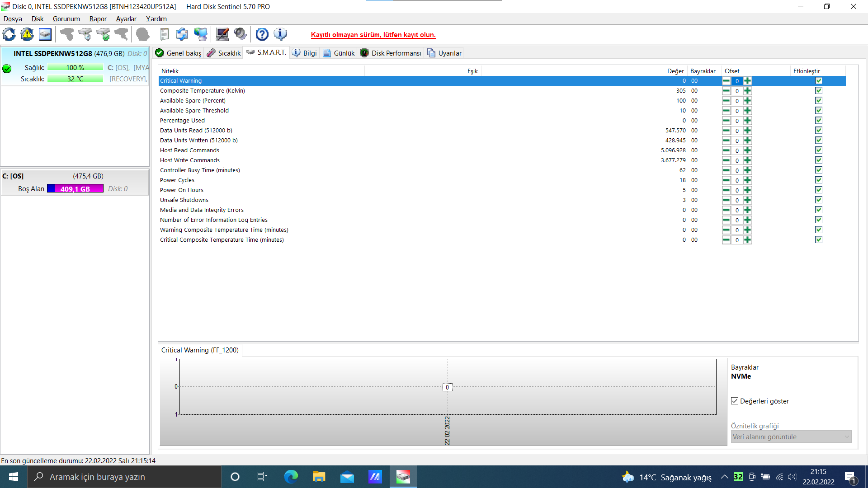Open the Yardım menu
Screen dimensions: 868x488
tap(156, 19)
